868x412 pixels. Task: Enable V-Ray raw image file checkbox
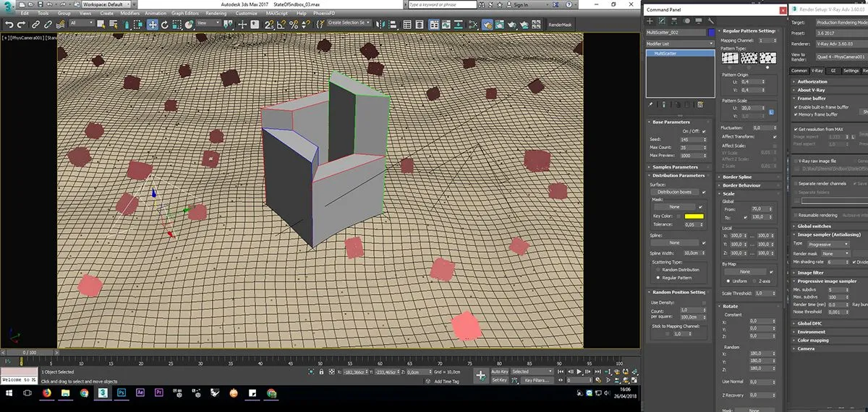[x=794, y=161]
